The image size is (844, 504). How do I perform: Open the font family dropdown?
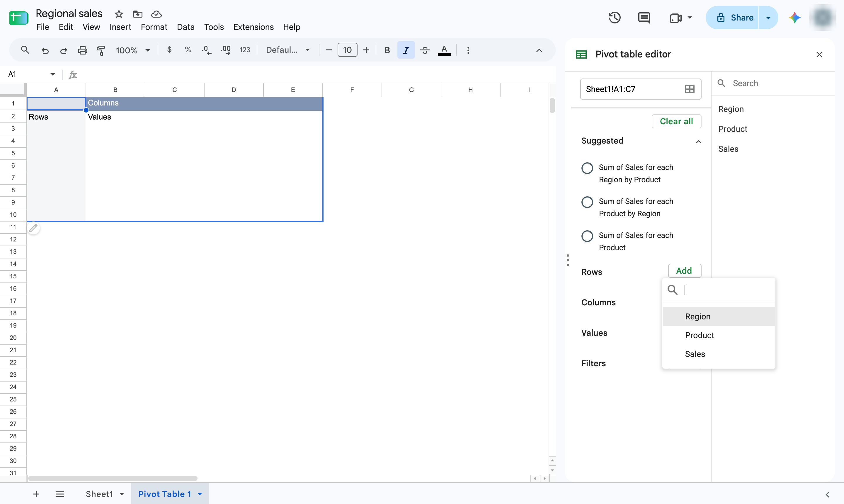(x=288, y=50)
